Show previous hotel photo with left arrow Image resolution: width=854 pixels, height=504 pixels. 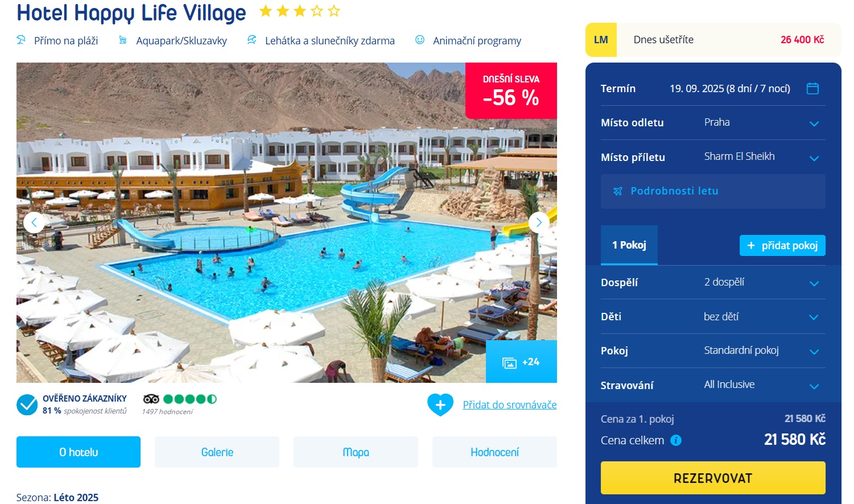[x=34, y=222]
